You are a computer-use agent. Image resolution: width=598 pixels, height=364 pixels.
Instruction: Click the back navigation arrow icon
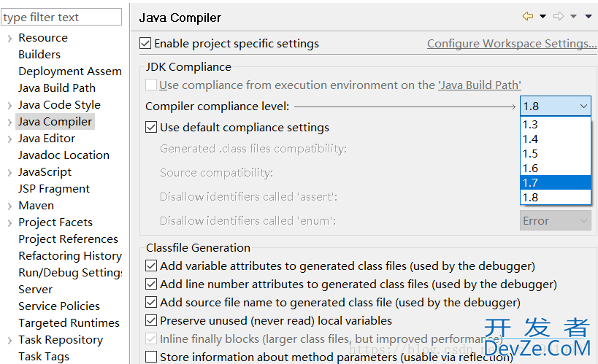[x=528, y=16]
